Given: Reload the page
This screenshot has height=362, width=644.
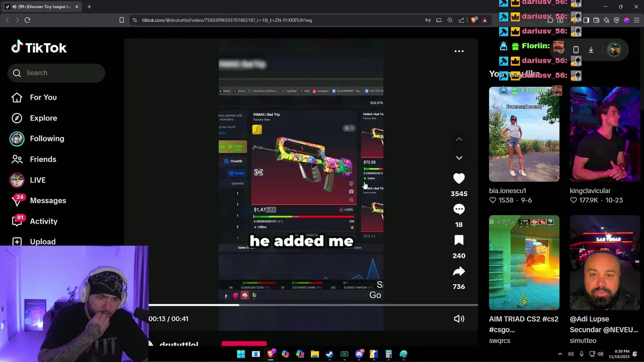Looking at the screenshot, I should point(27,20).
